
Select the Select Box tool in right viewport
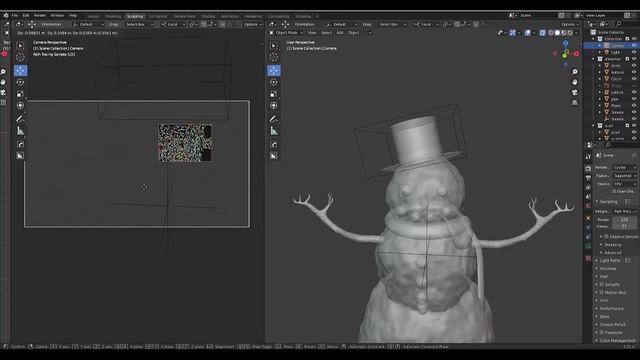274,46
